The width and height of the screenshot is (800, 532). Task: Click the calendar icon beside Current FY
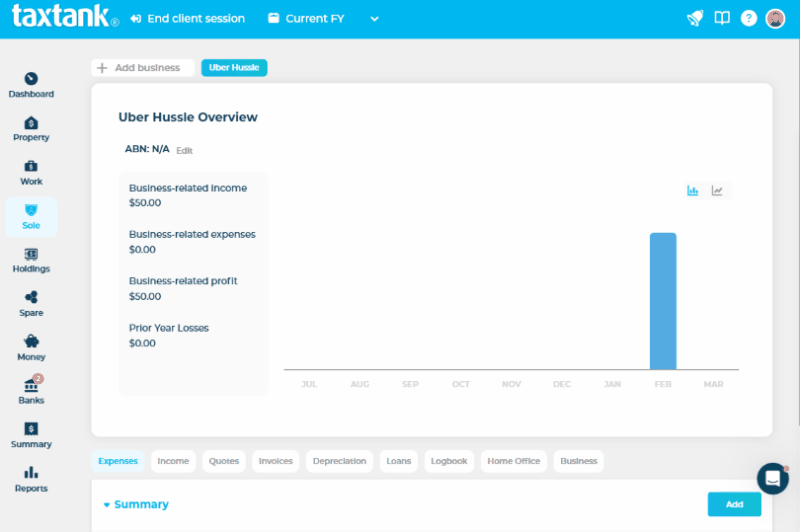[274, 18]
